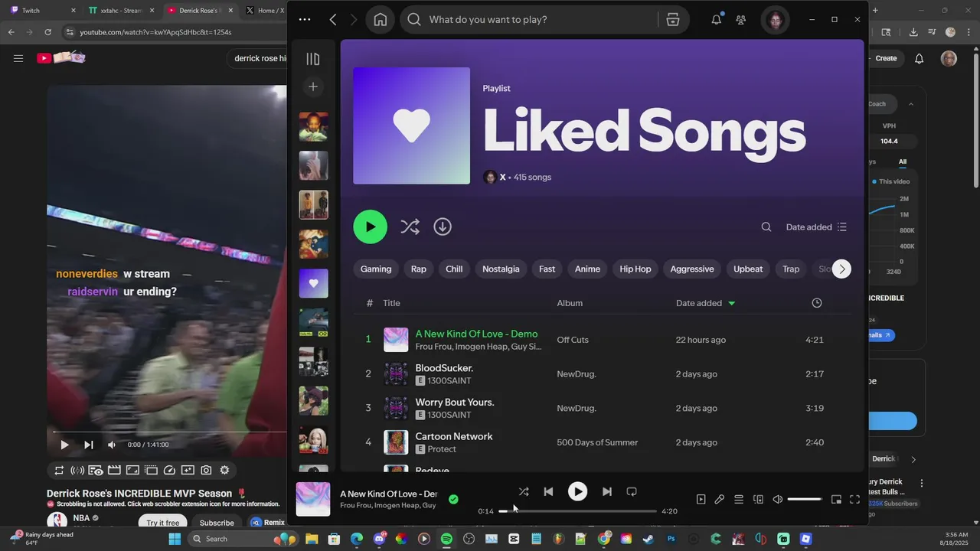Screen dimensions: 980x551
Task: Open the Spotify queue
Action: [x=739, y=500]
